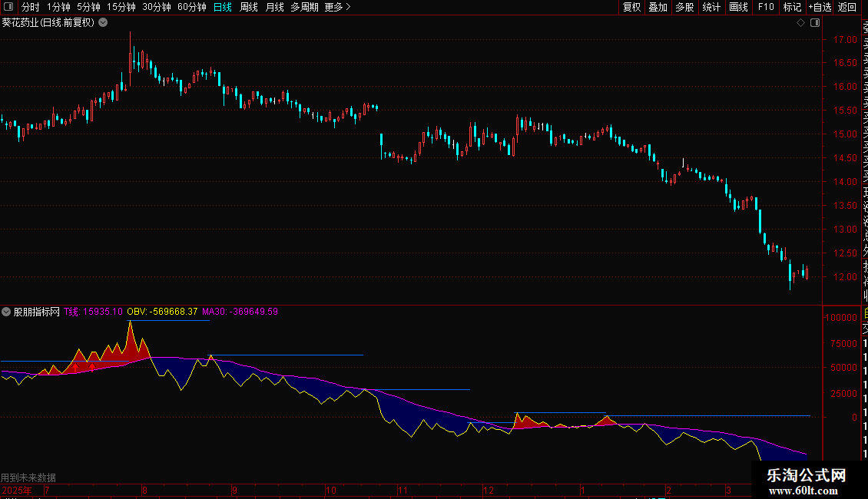Image resolution: width=868 pixels, height=499 pixels.
Task: Open F10 company info
Action: pyautogui.click(x=766, y=7)
